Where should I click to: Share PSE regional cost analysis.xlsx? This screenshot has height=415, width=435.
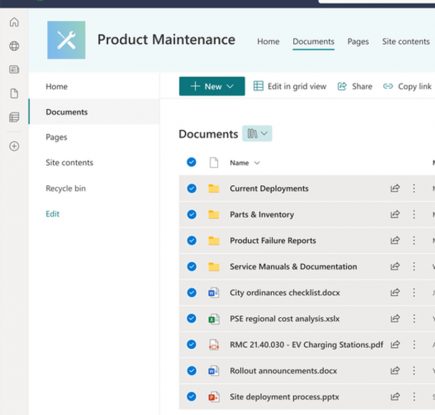click(x=395, y=319)
